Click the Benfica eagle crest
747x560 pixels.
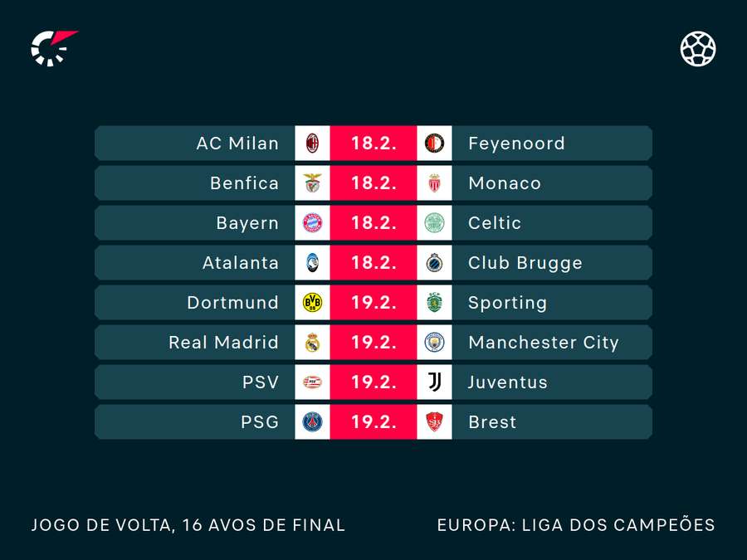click(313, 183)
